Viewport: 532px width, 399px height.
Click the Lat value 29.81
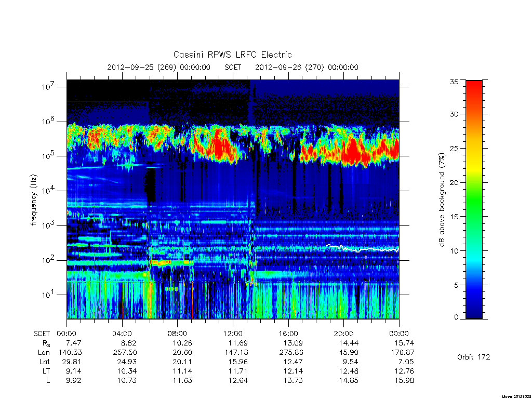[x=72, y=362]
